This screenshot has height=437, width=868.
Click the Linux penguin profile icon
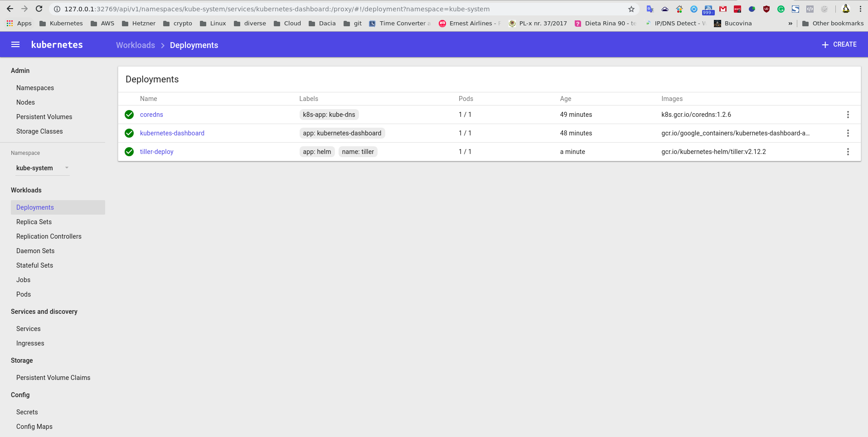[846, 9]
